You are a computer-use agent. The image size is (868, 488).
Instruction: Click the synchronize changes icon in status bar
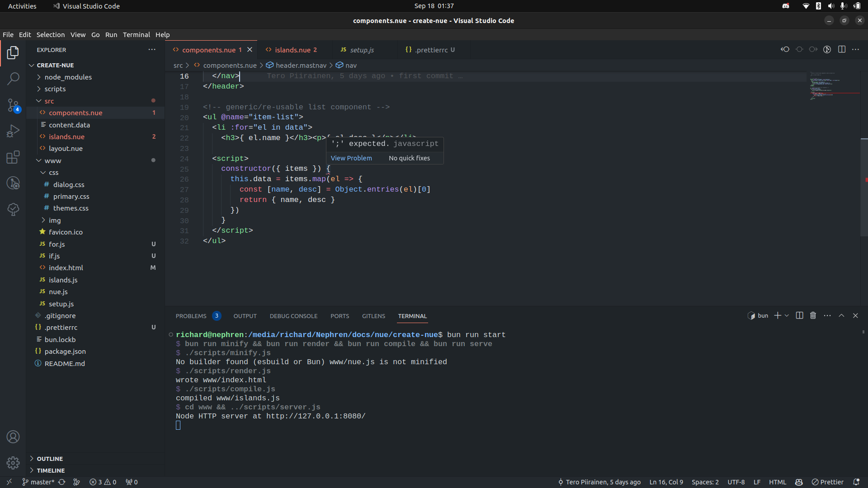(62, 482)
